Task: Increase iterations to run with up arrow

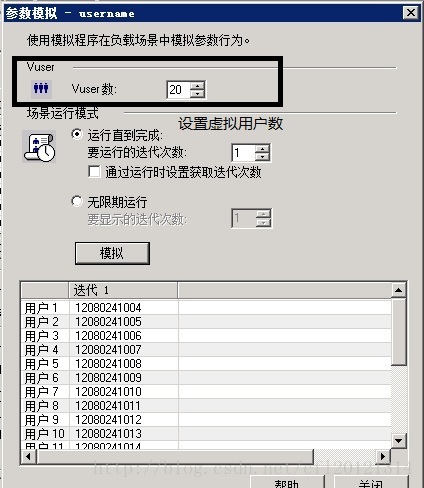Action: tap(263, 149)
